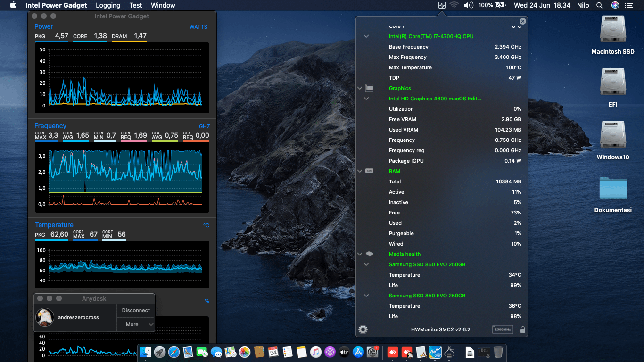644x362 pixels.
Task: Open the Nilo user menu
Action: (583, 5)
